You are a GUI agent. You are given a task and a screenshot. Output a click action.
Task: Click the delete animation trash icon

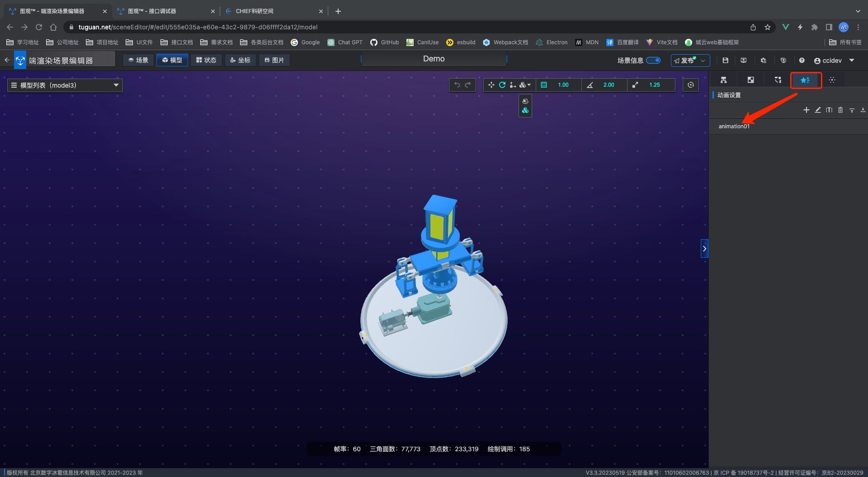pyautogui.click(x=840, y=110)
